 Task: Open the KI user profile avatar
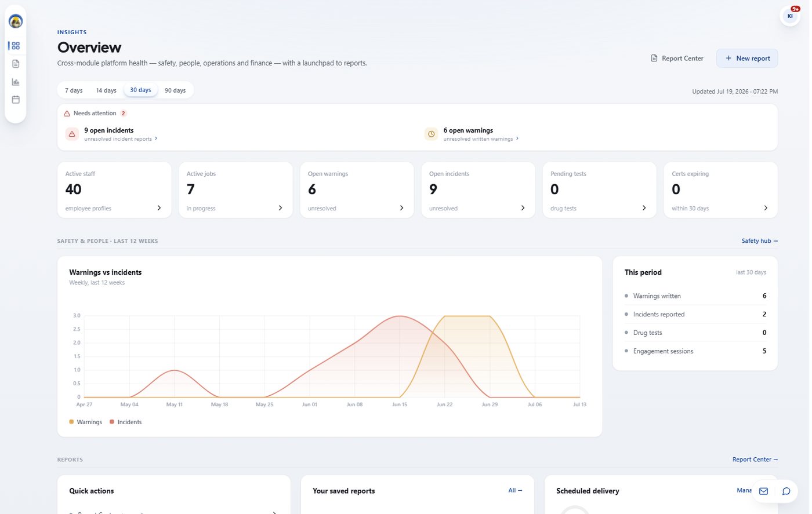point(789,16)
